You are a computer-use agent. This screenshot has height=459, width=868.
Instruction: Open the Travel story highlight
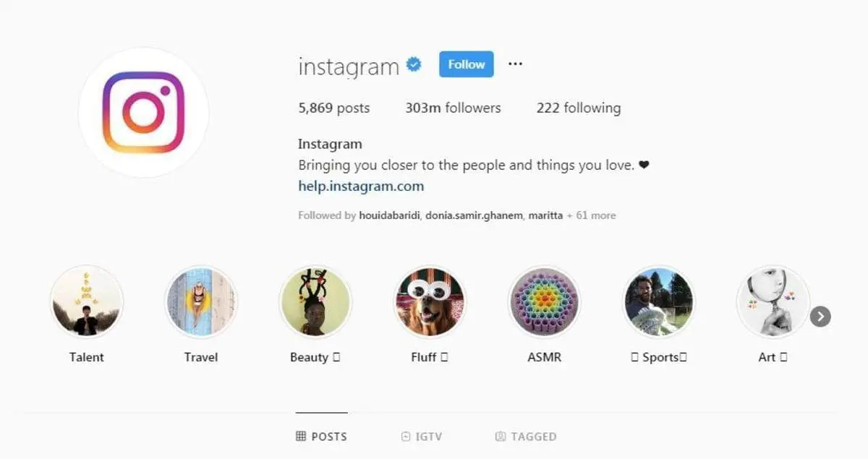201,301
